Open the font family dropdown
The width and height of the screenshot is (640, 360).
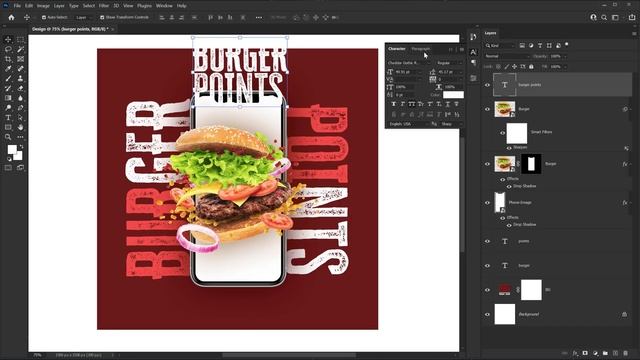409,63
